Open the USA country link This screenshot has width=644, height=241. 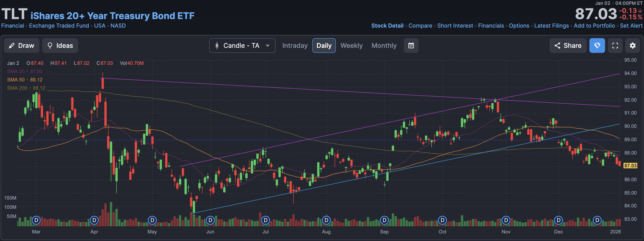100,26
